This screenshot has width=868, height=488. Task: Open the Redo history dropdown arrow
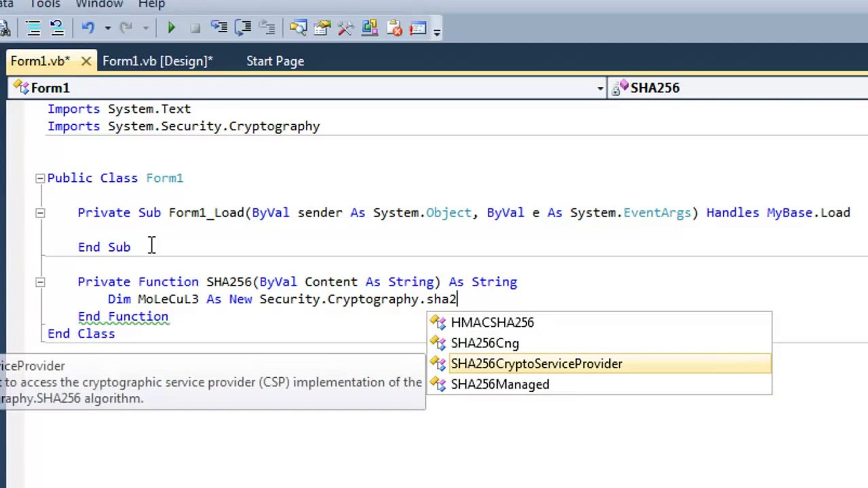click(x=146, y=28)
